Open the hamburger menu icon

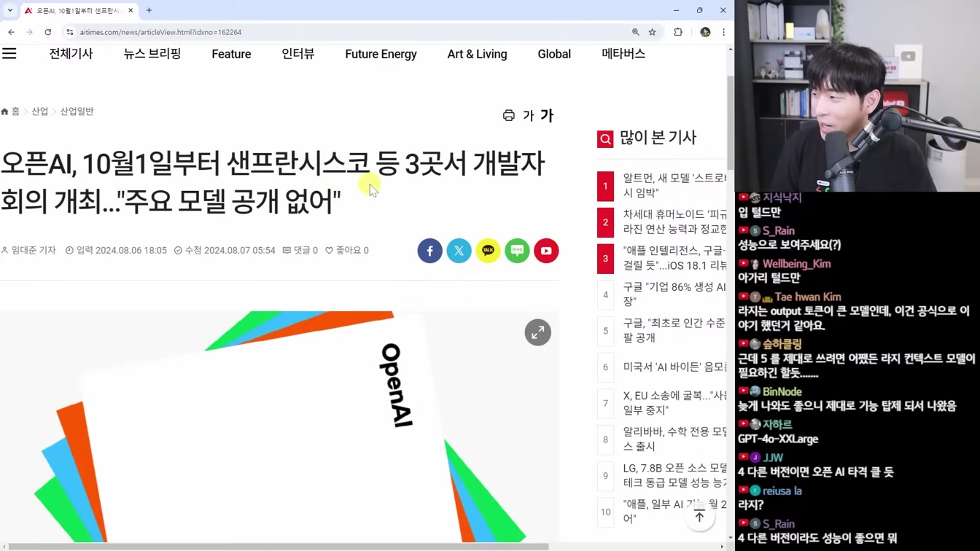9,54
